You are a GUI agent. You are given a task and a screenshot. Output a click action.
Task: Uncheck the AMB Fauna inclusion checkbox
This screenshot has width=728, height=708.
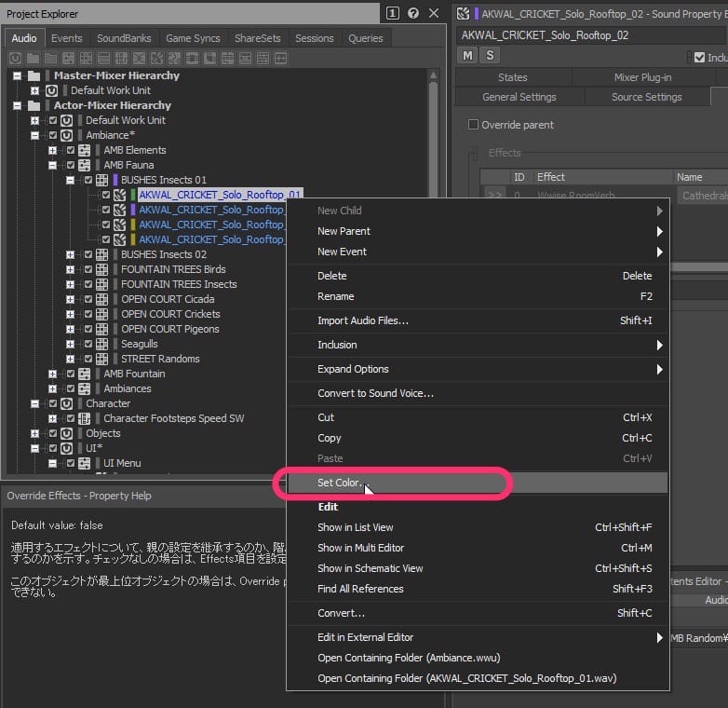pos(71,165)
